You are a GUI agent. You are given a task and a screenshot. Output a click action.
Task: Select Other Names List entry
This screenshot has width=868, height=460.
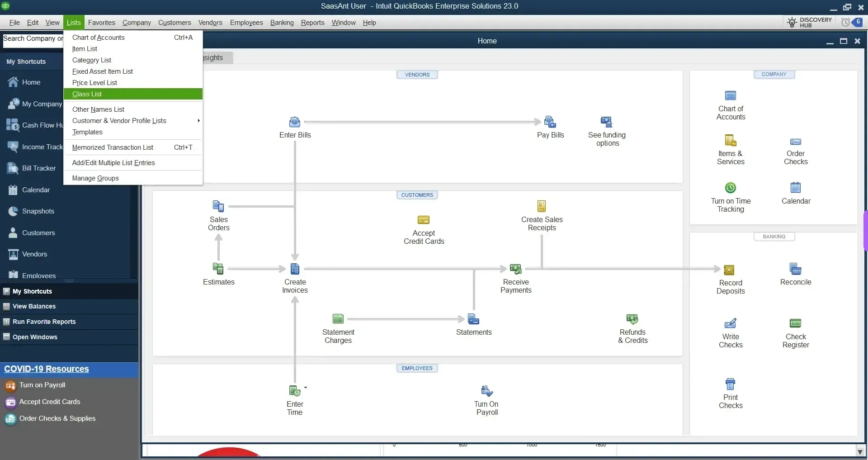pos(133,109)
